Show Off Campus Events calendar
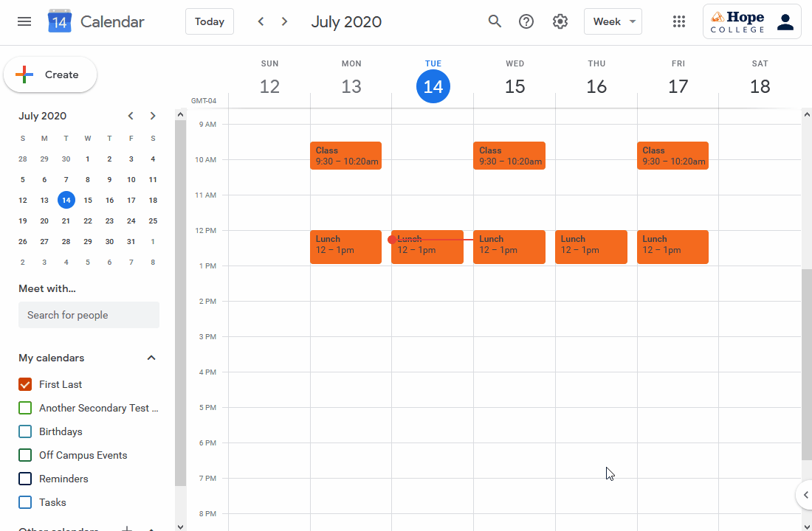The width and height of the screenshot is (812, 531). click(24, 455)
